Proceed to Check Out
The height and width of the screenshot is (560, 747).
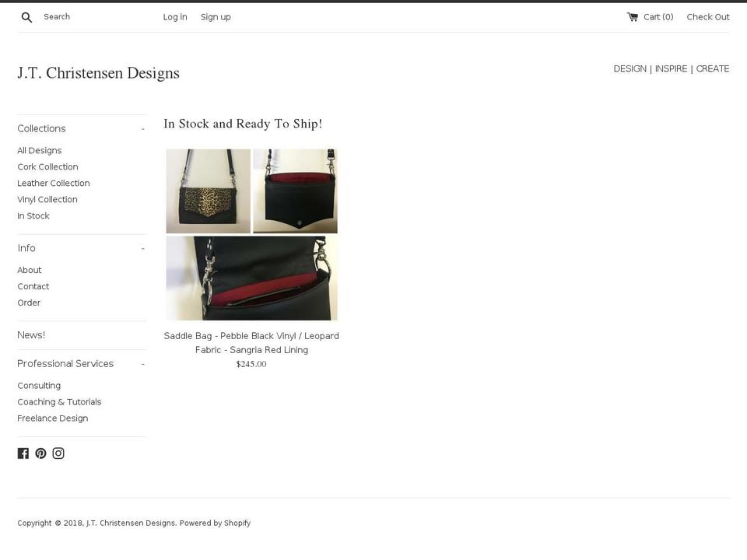coord(708,17)
